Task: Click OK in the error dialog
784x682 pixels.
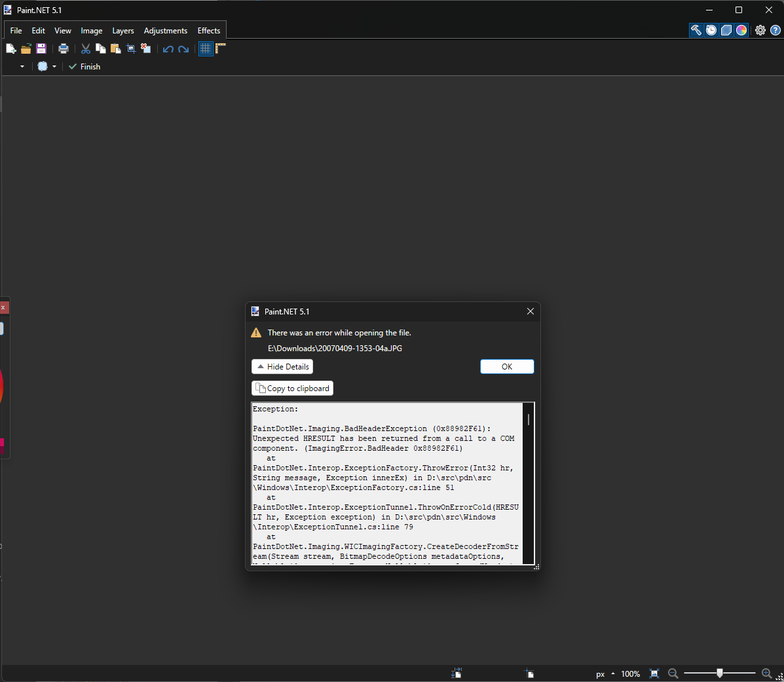Action: [x=507, y=366]
